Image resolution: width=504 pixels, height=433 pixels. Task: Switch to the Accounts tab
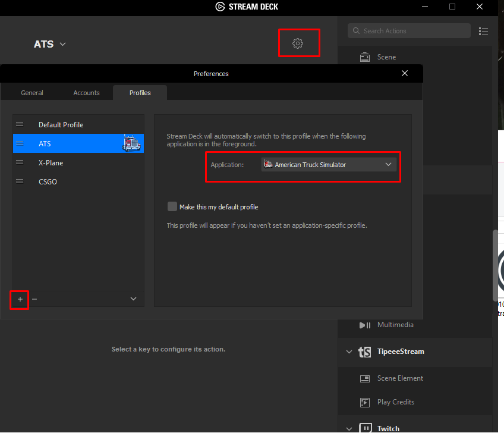pos(86,93)
